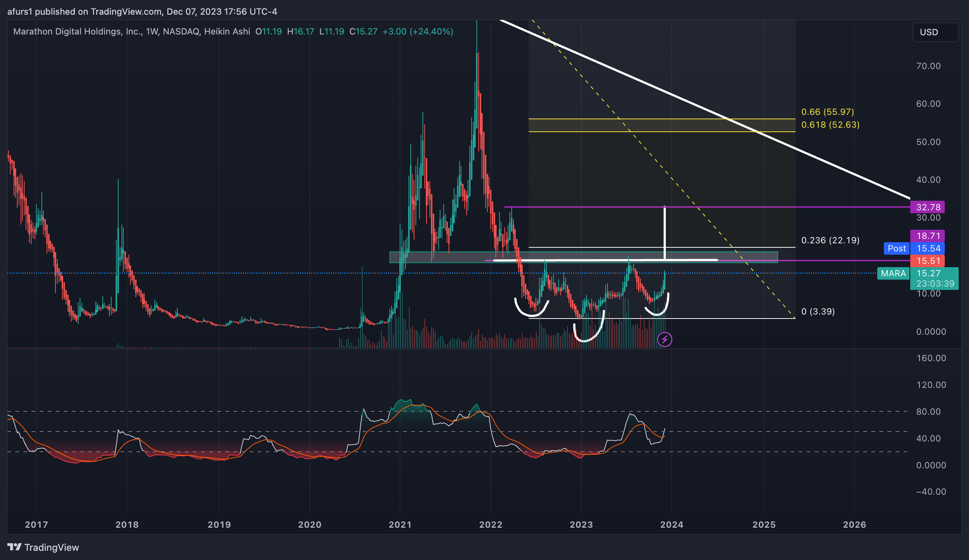Select the 0.66 (55.97) Fibonacci label
The width and height of the screenshot is (969, 560).
pos(827,112)
